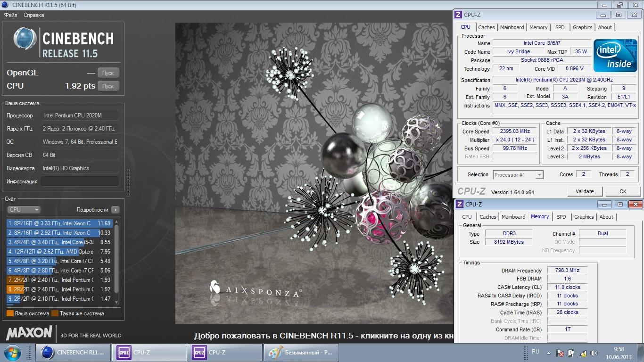The image size is (644, 362).
Task: Click the RU language indicator
Action: pyautogui.click(x=536, y=352)
